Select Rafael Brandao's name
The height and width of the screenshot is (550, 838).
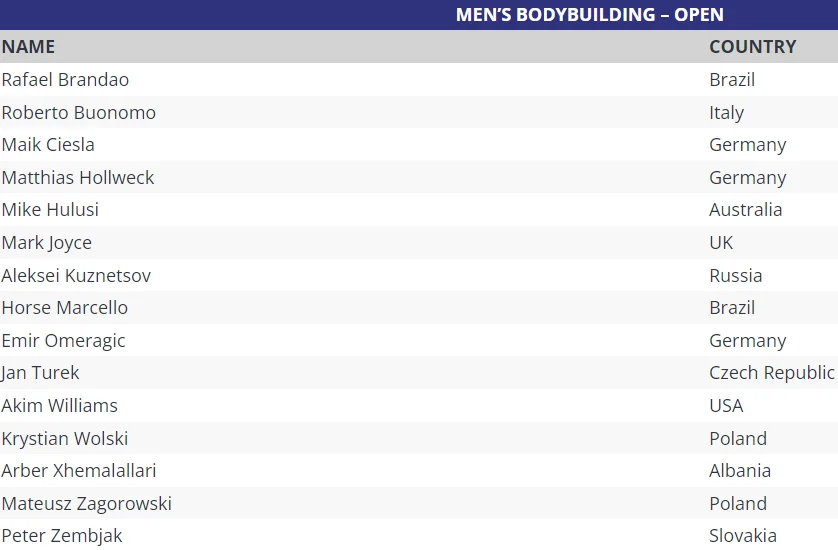(x=65, y=79)
